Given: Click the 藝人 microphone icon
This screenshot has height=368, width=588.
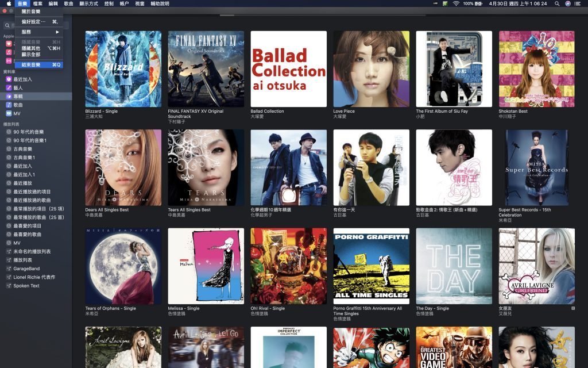Looking at the screenshot, I should pyautogui.click(x=9, y=87).
